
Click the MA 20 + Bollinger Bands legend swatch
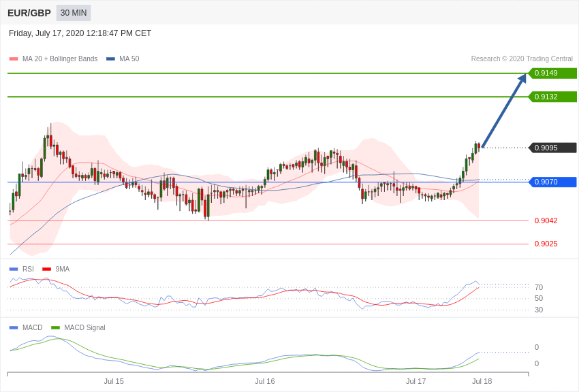[14, 59]
